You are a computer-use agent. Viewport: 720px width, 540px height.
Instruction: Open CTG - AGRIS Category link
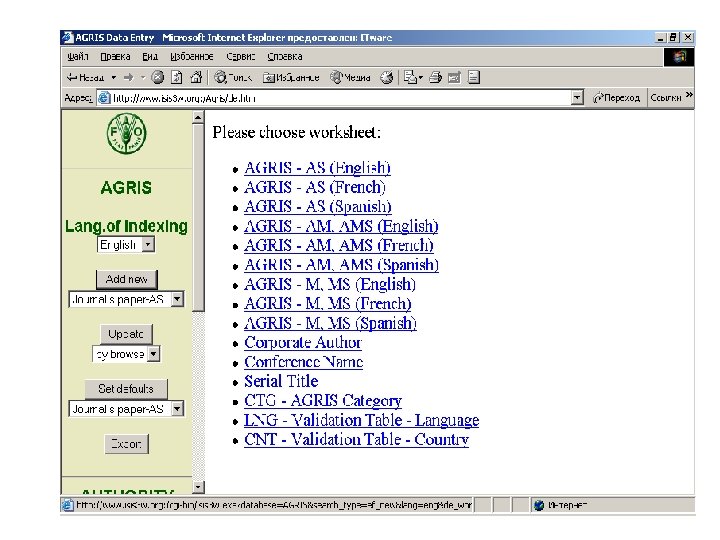coord(323,401)
